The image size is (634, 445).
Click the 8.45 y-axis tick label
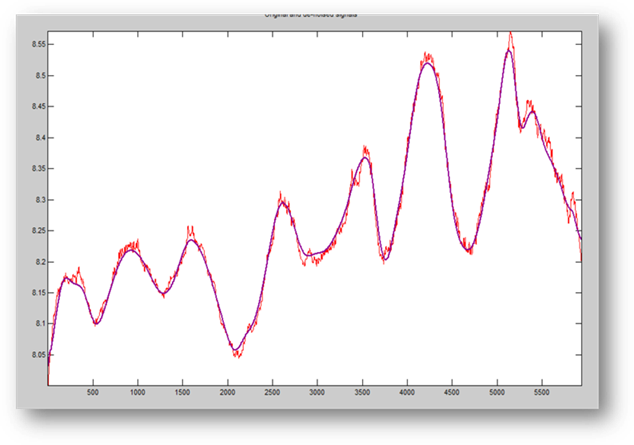[x=37, y=107]
